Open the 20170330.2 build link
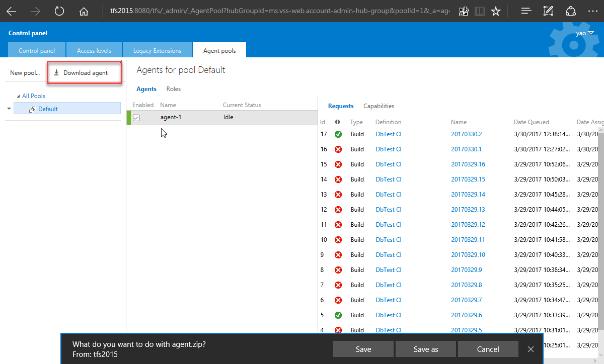604x364 pixels. click(x=466, y=134)
